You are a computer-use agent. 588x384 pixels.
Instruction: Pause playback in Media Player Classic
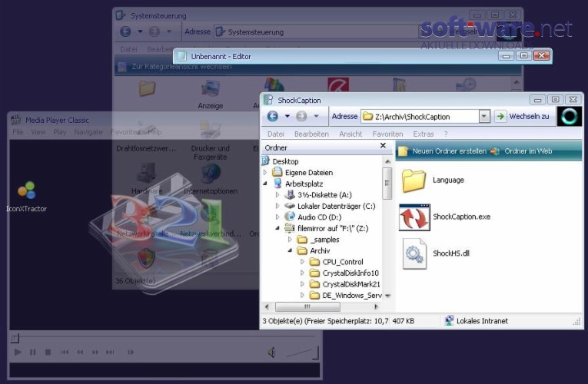(32, 353)
